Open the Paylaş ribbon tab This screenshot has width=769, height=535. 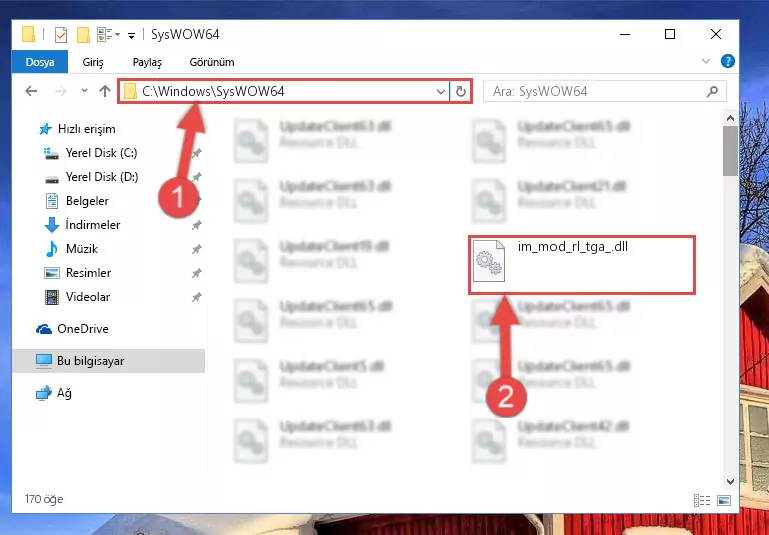[147, 62]
